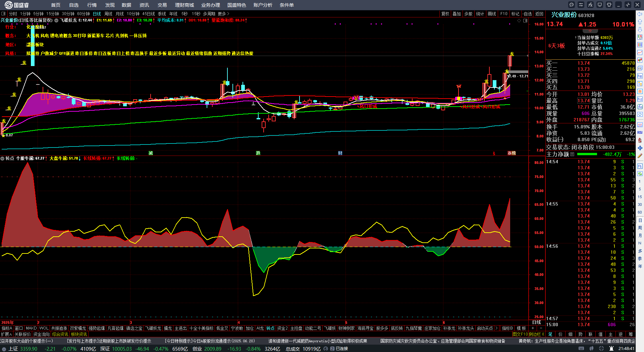
Task: Click the MAKD indicator button
Action: click(31, 328)
